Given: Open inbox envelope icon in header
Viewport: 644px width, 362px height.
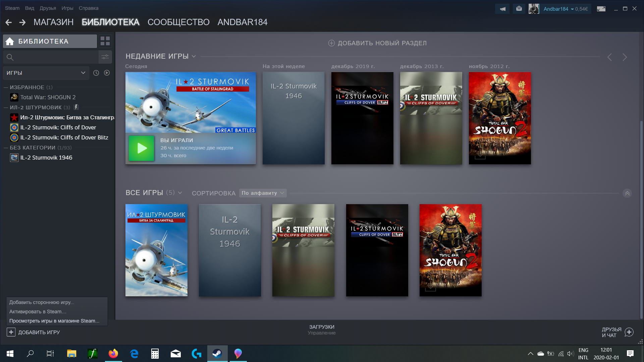Looking at the screenshot, I should point(519,9).
